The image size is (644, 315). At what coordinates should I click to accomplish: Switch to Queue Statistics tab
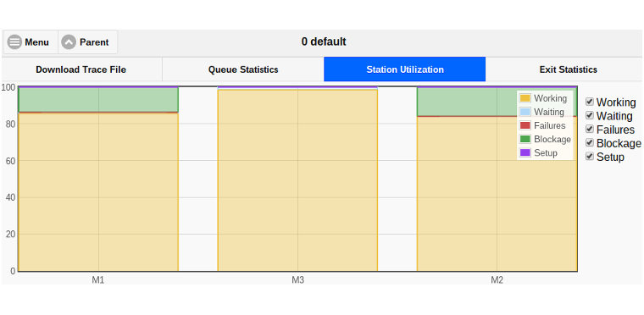pos(243,69)
